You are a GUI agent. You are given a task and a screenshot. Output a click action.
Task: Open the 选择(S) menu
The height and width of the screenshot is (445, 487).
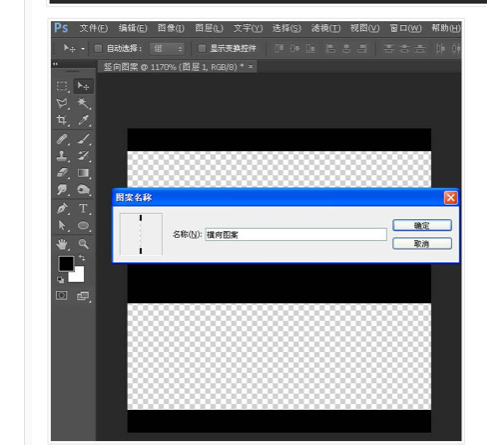tap(287, 28)
